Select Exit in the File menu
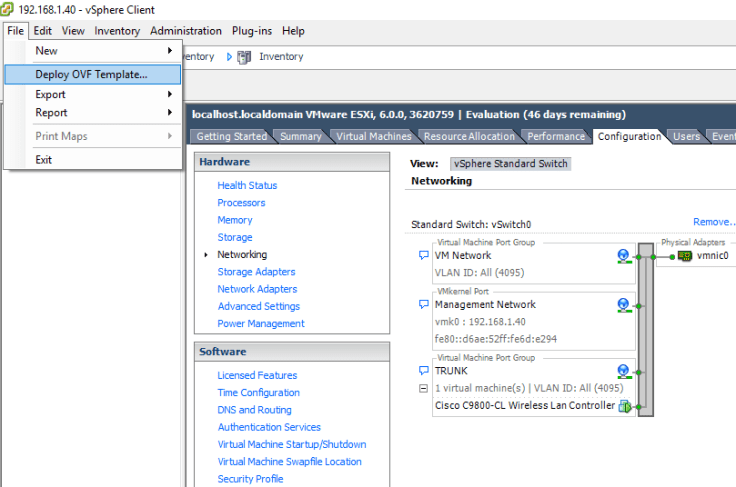The height and width of the screenshot is (487, 736). [44, 160]
